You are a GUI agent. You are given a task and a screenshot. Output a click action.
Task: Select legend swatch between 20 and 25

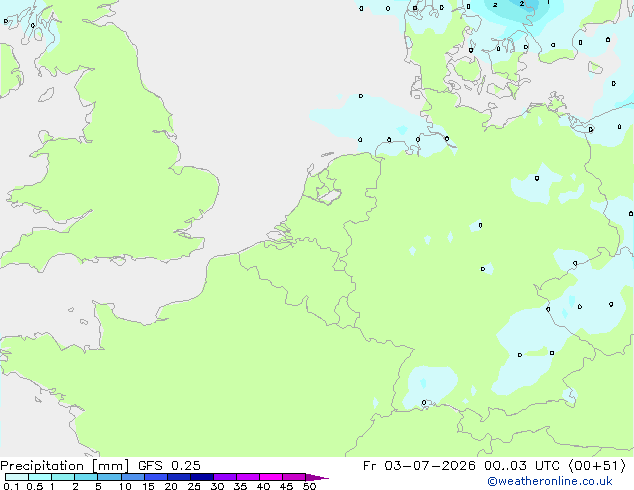click(179, 477)
